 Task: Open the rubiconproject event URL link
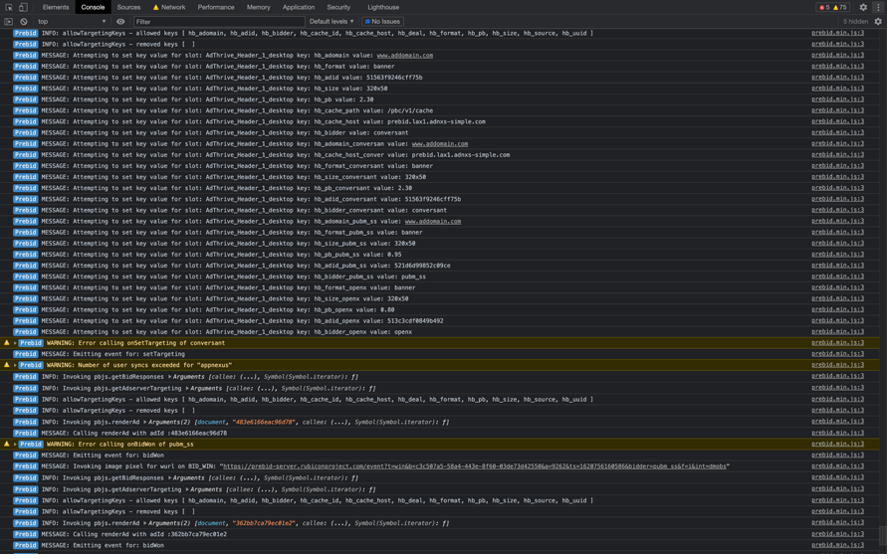(475, 466)
